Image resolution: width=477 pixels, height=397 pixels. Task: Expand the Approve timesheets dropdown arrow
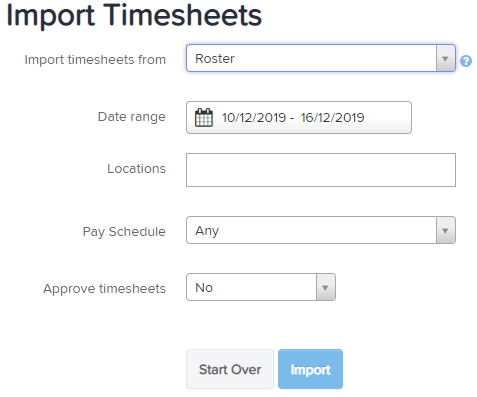325,287
